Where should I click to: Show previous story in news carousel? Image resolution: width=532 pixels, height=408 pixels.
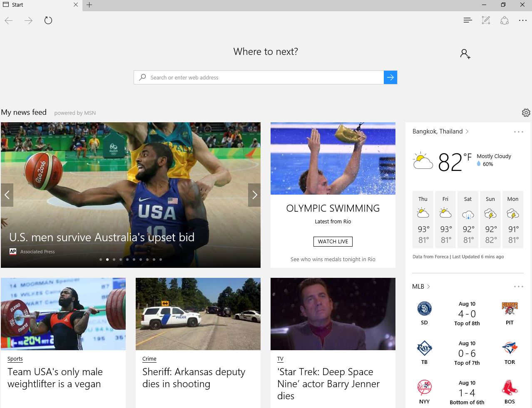pos(7,195)
